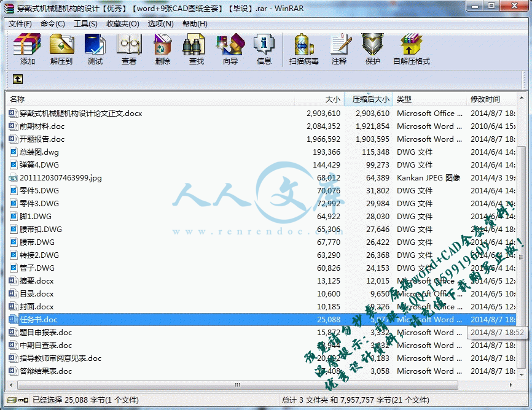Click the key icon in status bar
532x410 pixels.
(23, 400)
